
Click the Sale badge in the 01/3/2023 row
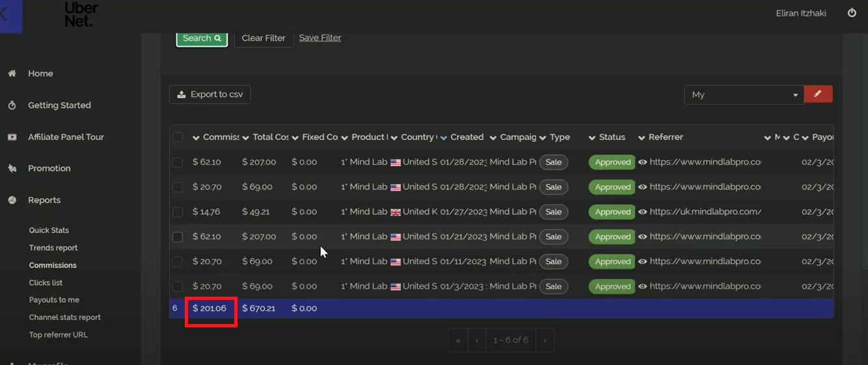point(554,286)
